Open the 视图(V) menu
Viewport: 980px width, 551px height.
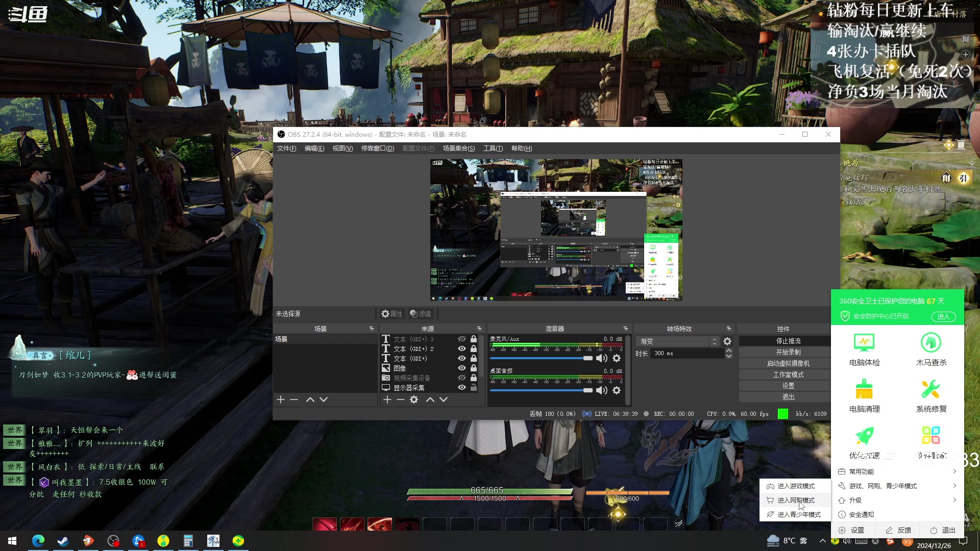342,148
